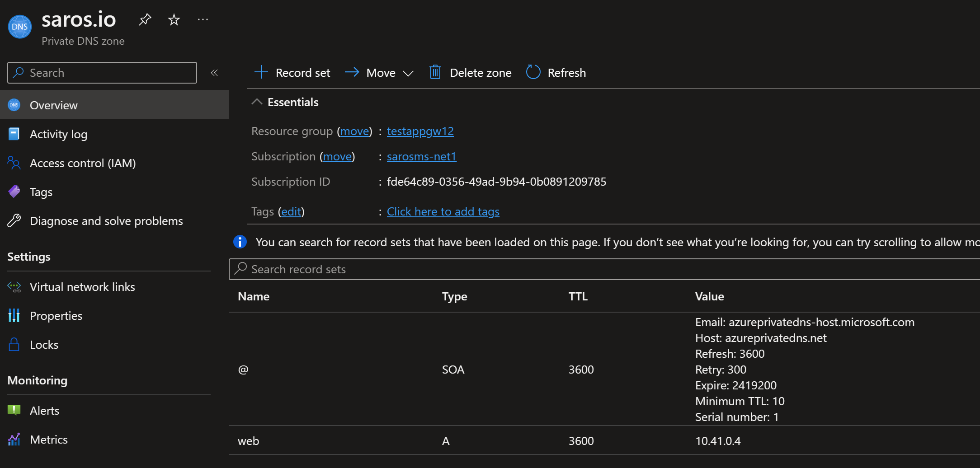Viewport: 980px width, 468px height.
Task: Click the Move arrow icon
Action: point(352,72)
